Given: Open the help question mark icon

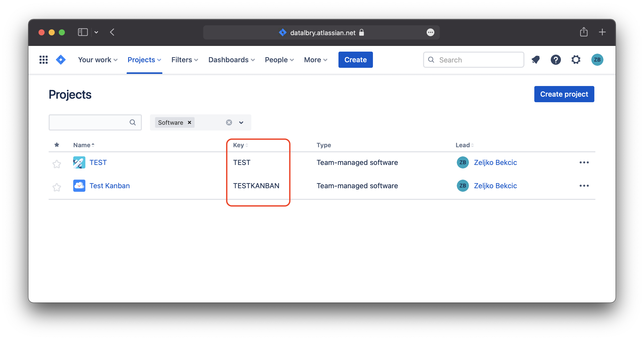Looking at the screenshot, I should pyautogui.click(x=556, y=60).
